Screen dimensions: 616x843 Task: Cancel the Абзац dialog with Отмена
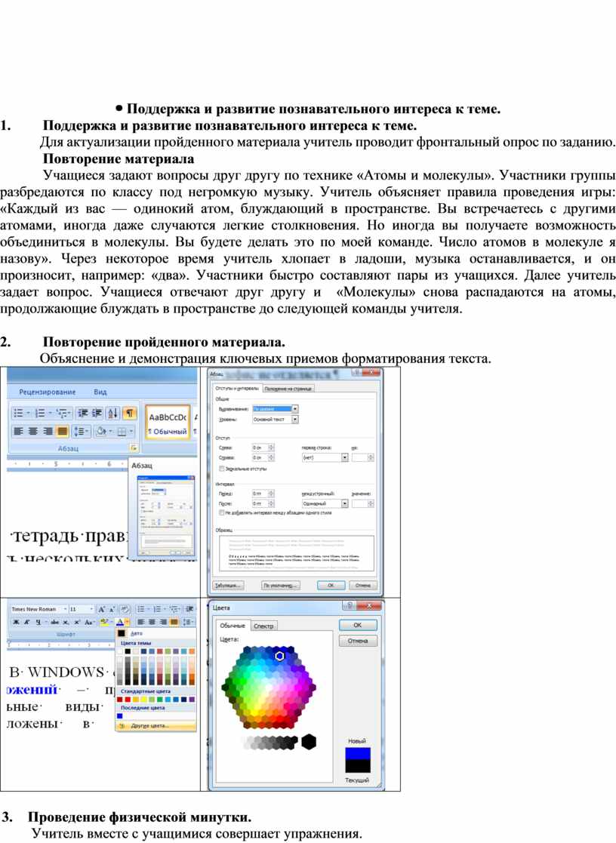click(x=363, y=586)
